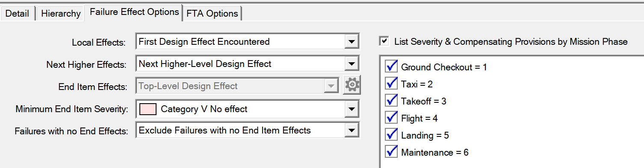Uncheck the Ground Checkout = 1 phase

[392, 67]
